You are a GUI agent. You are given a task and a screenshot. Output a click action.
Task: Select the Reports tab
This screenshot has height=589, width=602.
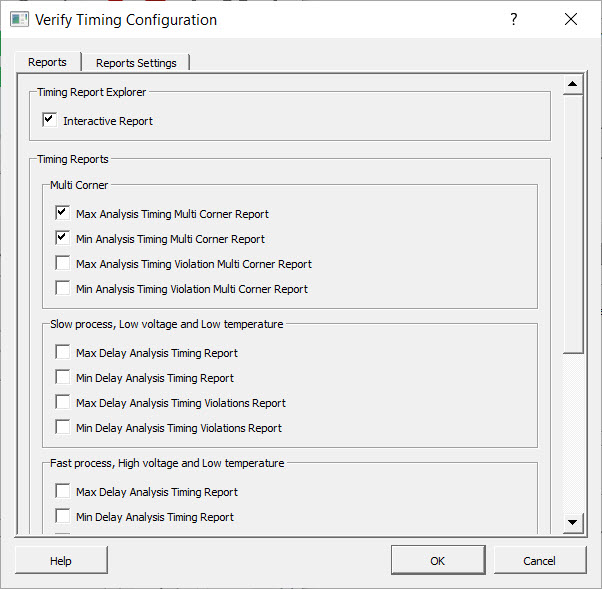[x=47, y=62]
